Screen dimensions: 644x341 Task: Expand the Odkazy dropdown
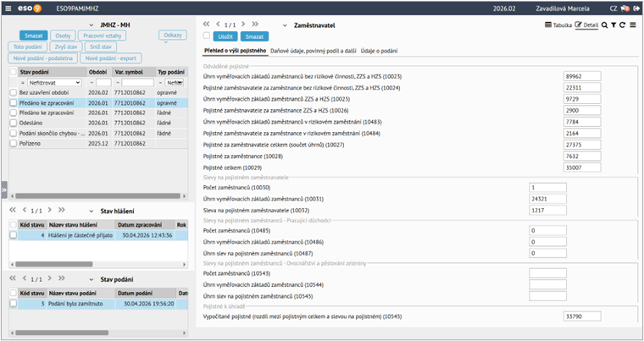(x=173, y=36)
